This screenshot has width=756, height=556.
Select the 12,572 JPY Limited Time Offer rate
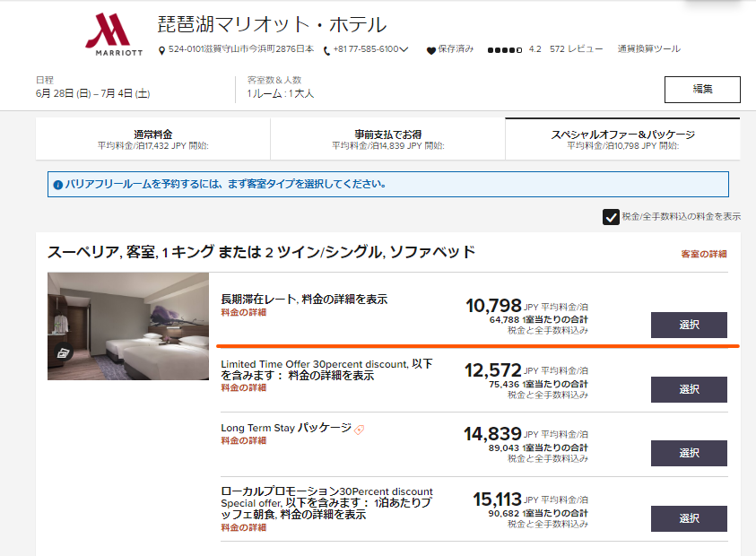[689, 389]
